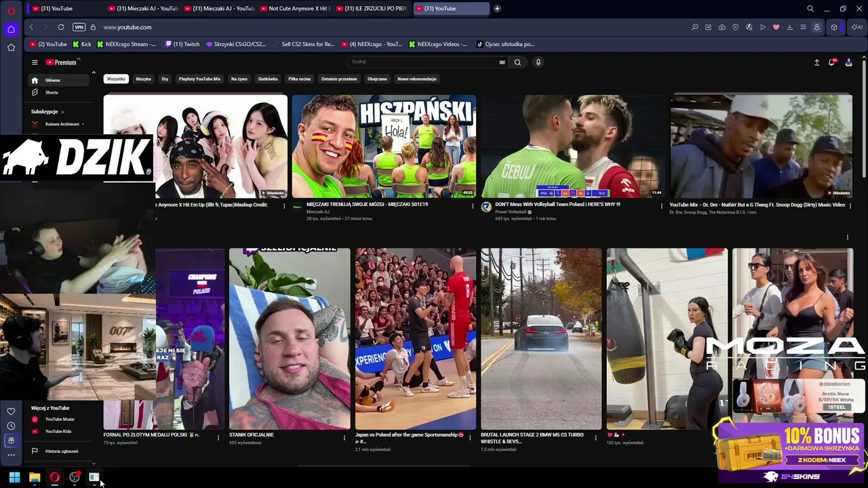This screenshot has width=868, height=488.
Task: Open browser downloads arrow icon
Action: [790, 27]
